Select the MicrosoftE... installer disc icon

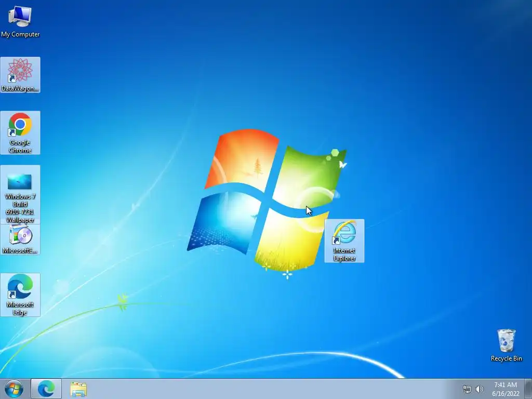tap(20, 239)
